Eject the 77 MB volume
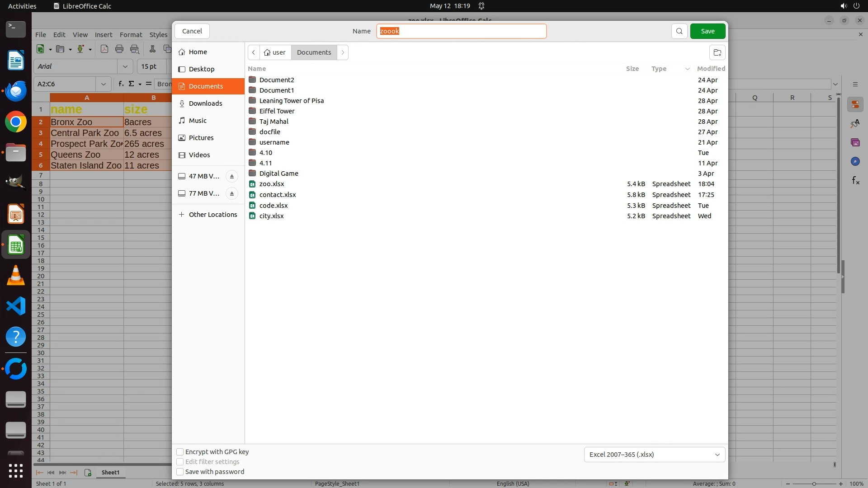The width and height of the screenshot is (868, 488). pos(232,193)
